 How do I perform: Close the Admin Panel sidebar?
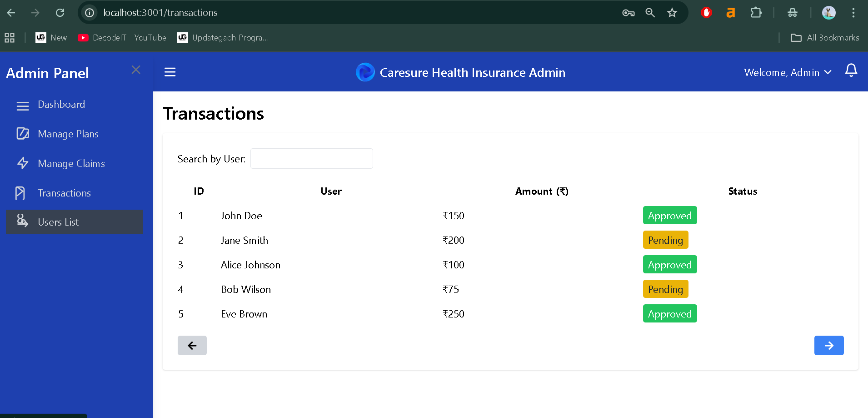click(136, 70)
